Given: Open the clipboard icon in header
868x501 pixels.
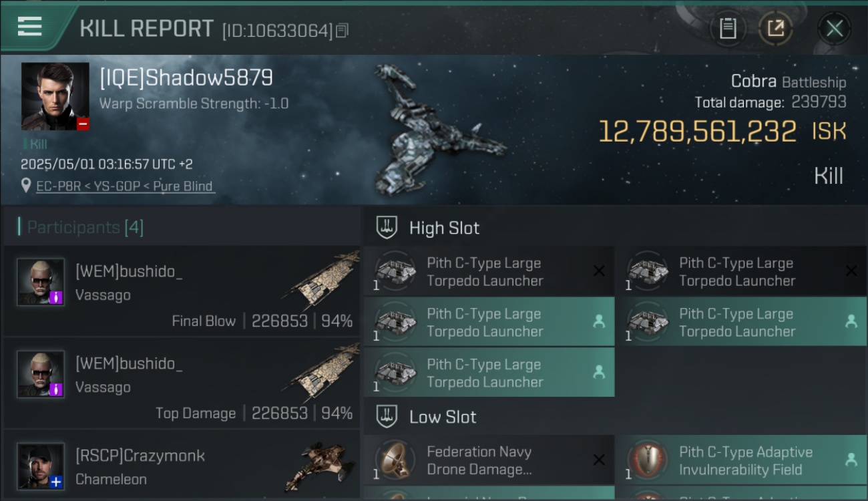Looking at the screenshot, I should (x=728, y=29).
